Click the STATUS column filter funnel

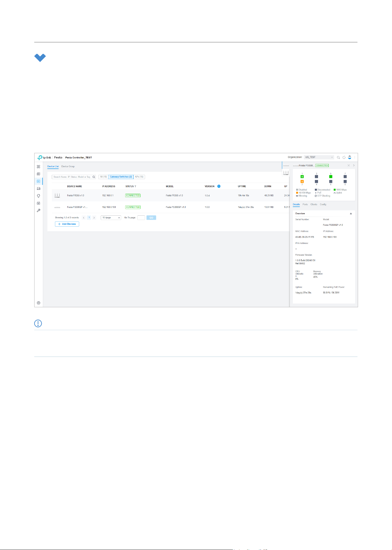[135, 187]
